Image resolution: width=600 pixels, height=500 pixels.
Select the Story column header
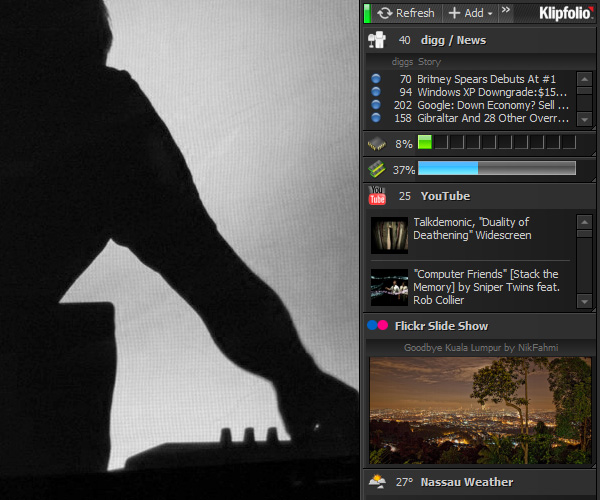(429, 62)
